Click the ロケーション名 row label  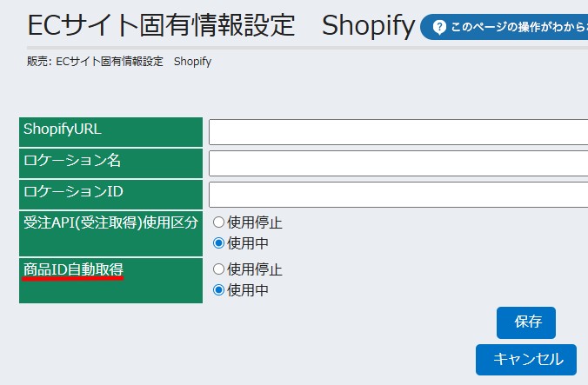point(72,161)
